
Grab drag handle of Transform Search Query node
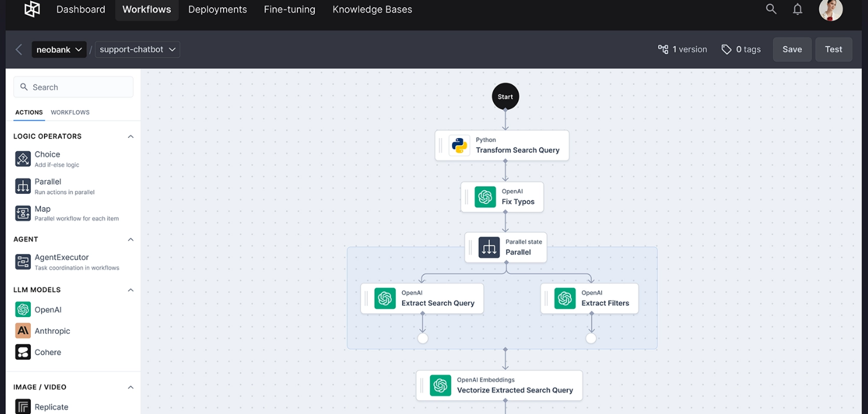[441, 145]
